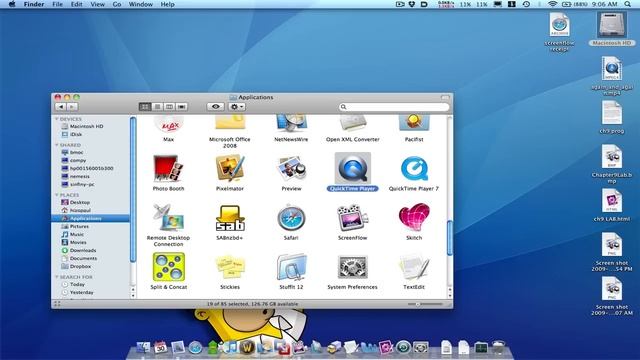The width and height of the screenshot is (640, 360).
Task: Switch Finder to column view
Action: coord(169,107)
